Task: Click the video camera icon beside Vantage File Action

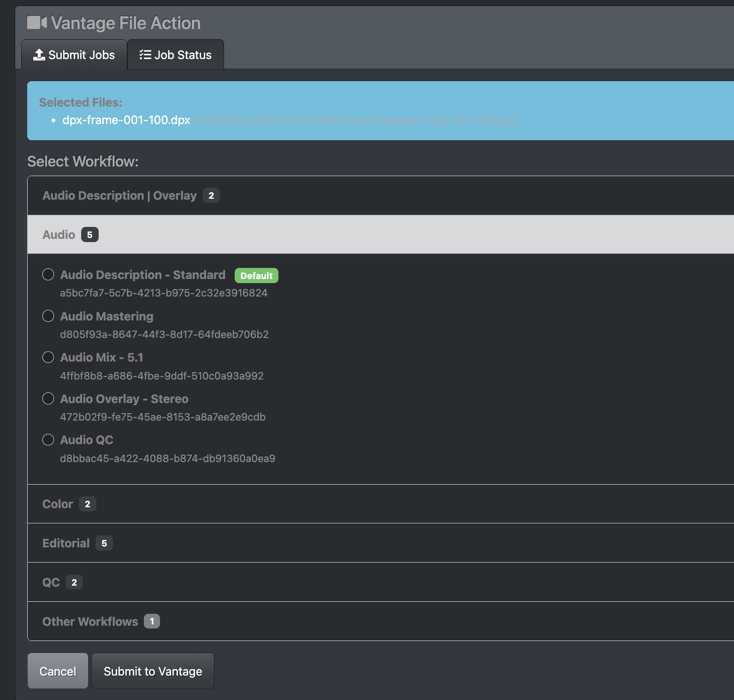Action: (37, 23)
